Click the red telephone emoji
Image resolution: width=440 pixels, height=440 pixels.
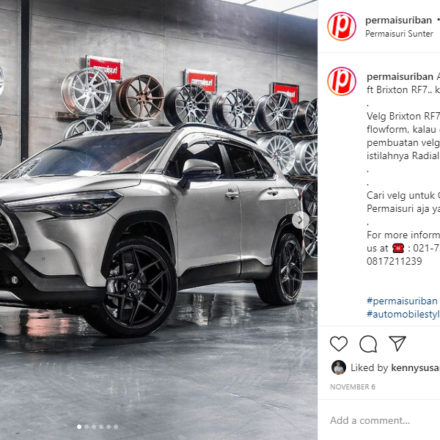click(x=398, y=248)
